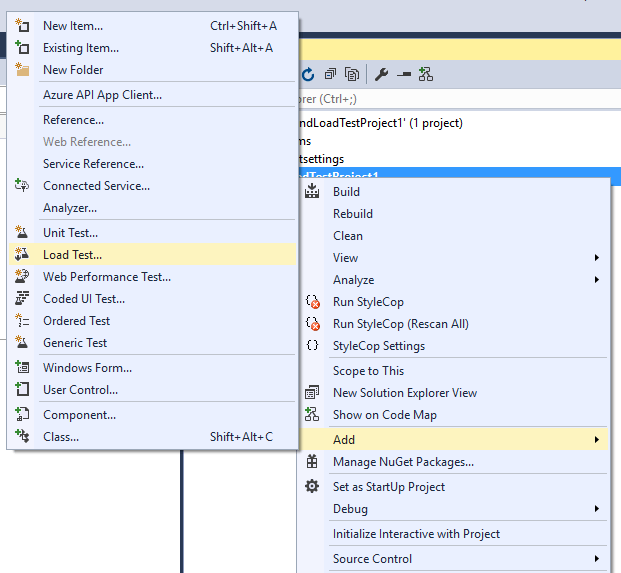The height and width of the screenshot is (573, 621).
Task: Expand the Analyze submenu arrow
Action: pos(597,280)
